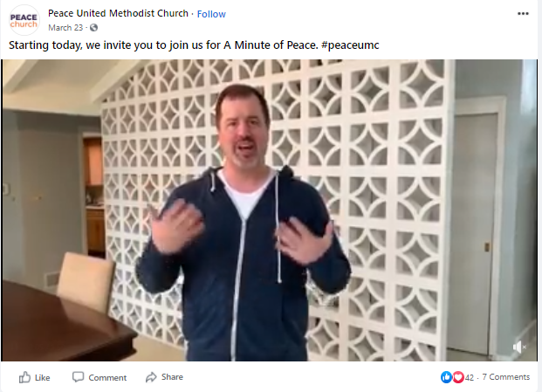Click the thumbs-up Like icon
This screenshot has height=392, width=542.
coord(24,377)
